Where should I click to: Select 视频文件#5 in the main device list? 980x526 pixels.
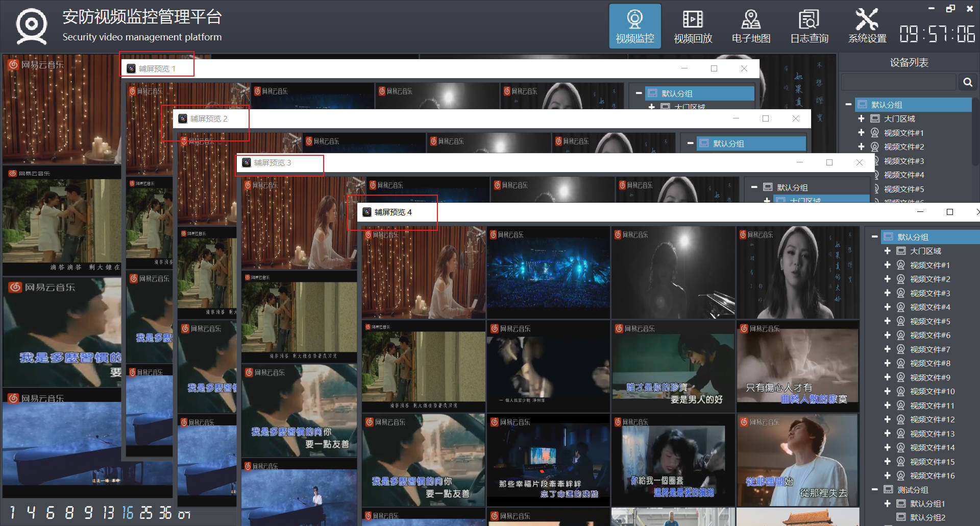pyautogui.click(x=903, y=189)
